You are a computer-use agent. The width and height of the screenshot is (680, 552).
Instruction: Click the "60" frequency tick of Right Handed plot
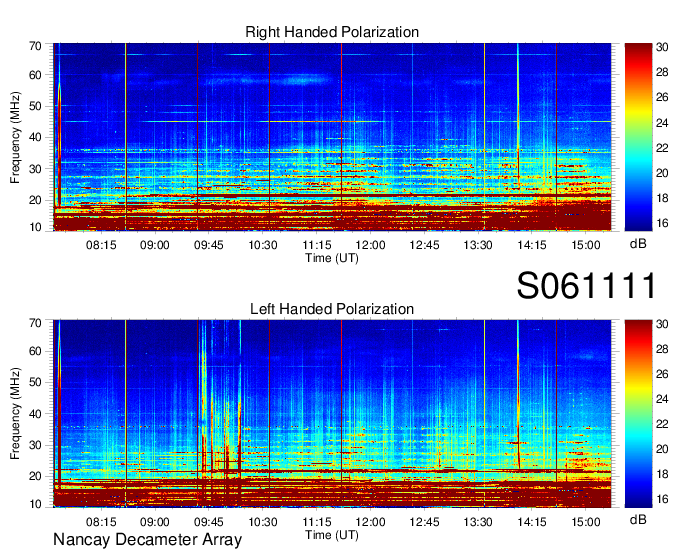coord(36,75)
